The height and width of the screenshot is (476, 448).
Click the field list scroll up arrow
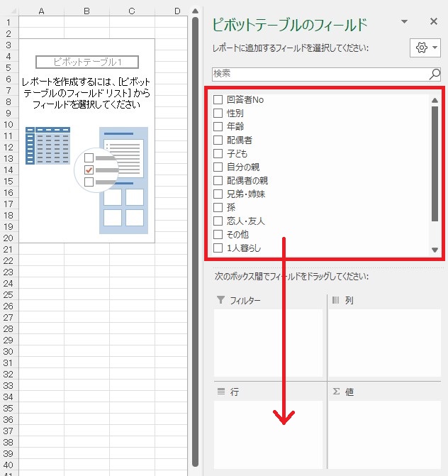pos(435,100)
